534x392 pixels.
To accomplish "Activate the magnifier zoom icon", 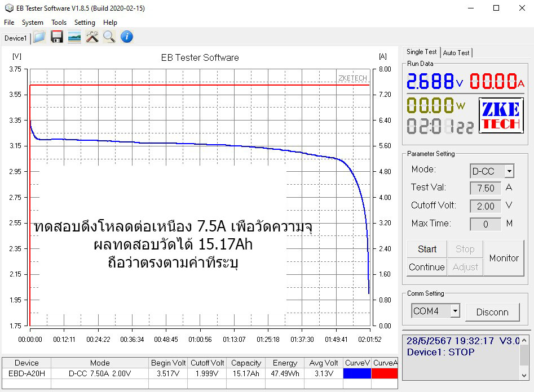I will tap(109, 37).
